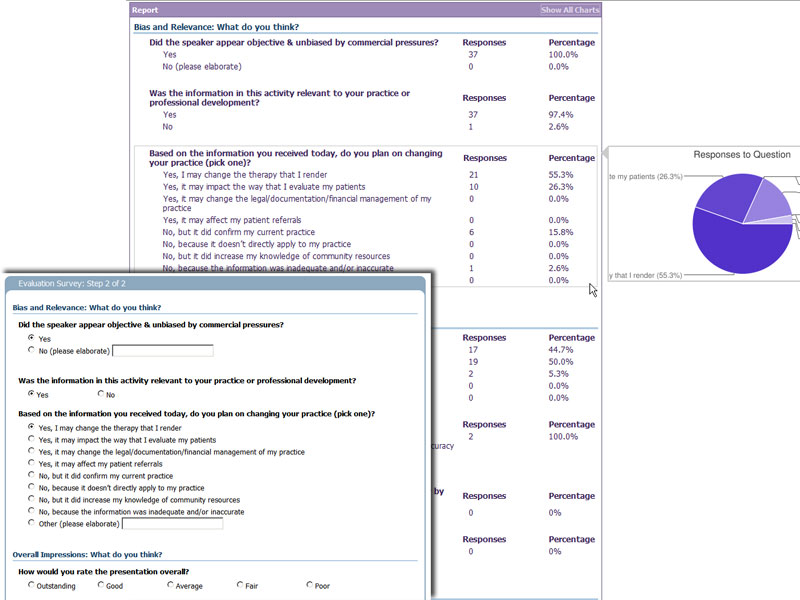Select survey option 'information was inadequate and/or inaccurate'

coord(32,511)
